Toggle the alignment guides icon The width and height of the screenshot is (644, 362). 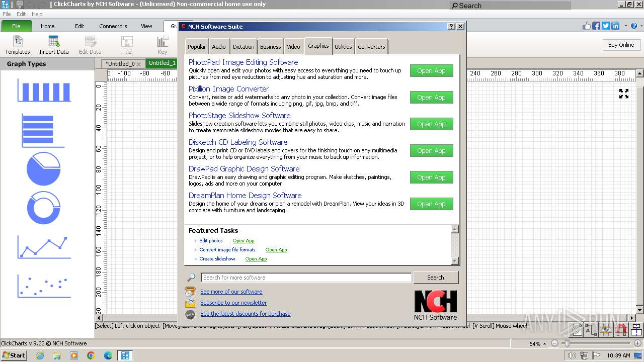636,330
